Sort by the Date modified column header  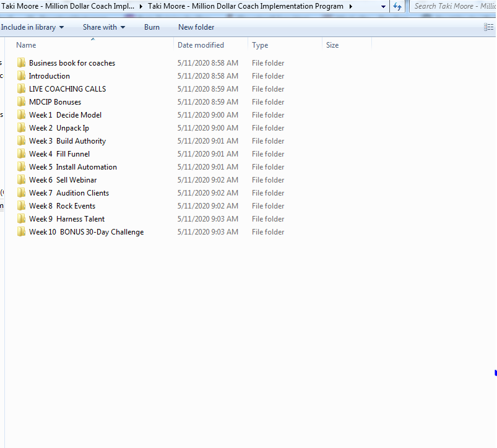coord(211,45)
